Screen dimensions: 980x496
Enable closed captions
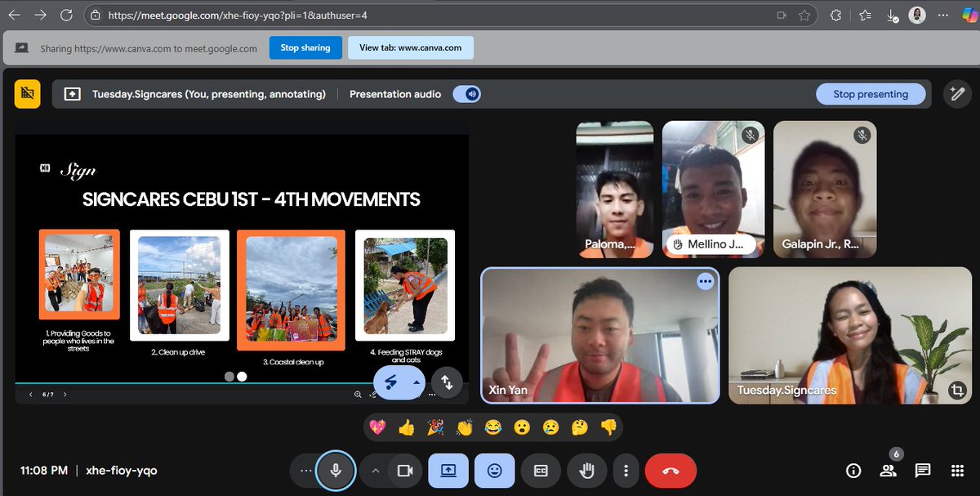541,471
